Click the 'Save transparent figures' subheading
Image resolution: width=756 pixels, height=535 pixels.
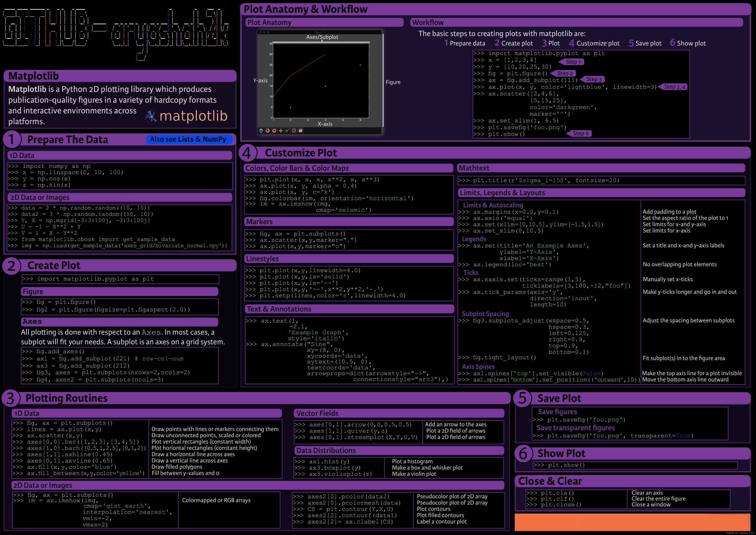click(576, 428)
